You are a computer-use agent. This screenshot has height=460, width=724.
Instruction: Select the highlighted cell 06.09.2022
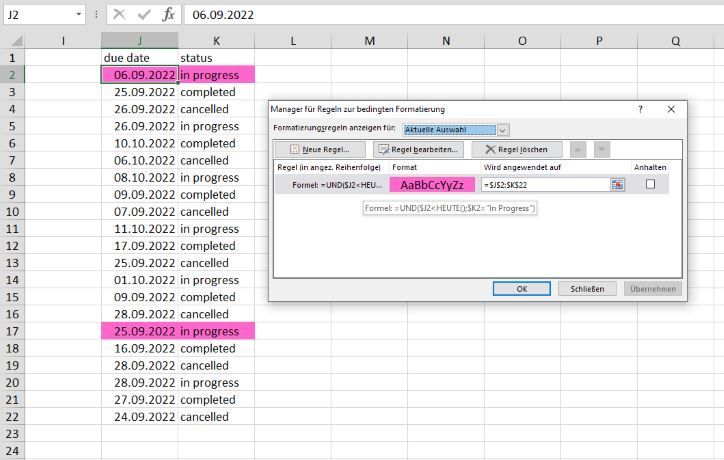(x=139, y=75)
